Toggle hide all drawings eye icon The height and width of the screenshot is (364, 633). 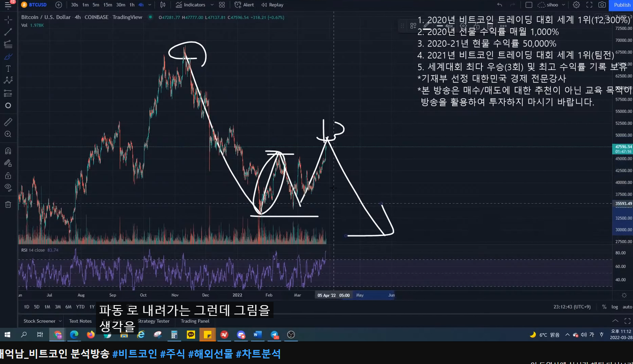8,187
